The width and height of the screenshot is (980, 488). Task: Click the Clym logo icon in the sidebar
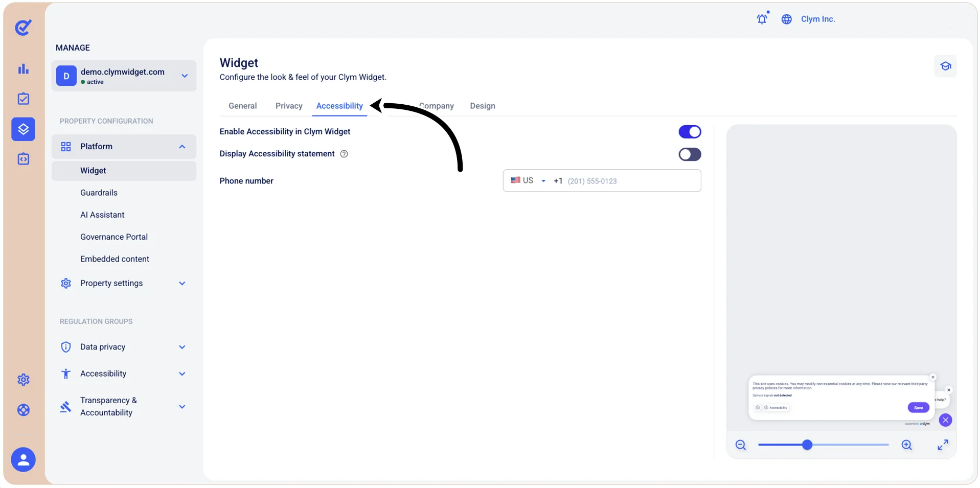(x=23, y=27)
